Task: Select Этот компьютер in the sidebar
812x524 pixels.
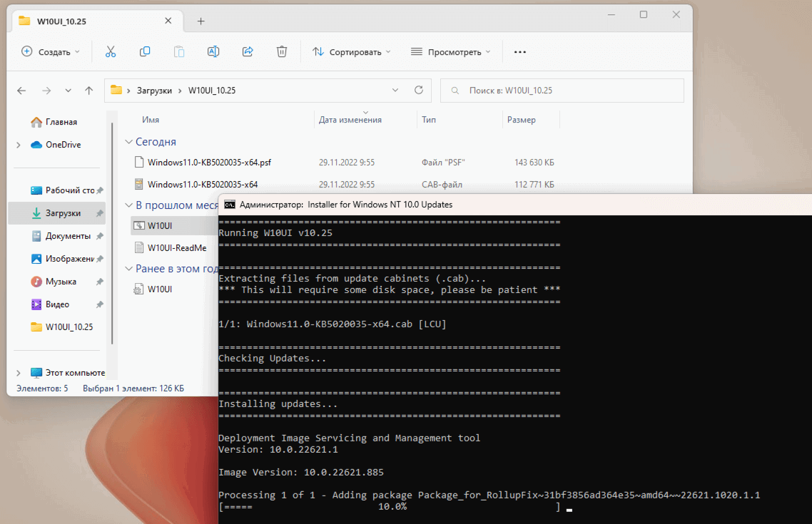Action: (68, 372)
